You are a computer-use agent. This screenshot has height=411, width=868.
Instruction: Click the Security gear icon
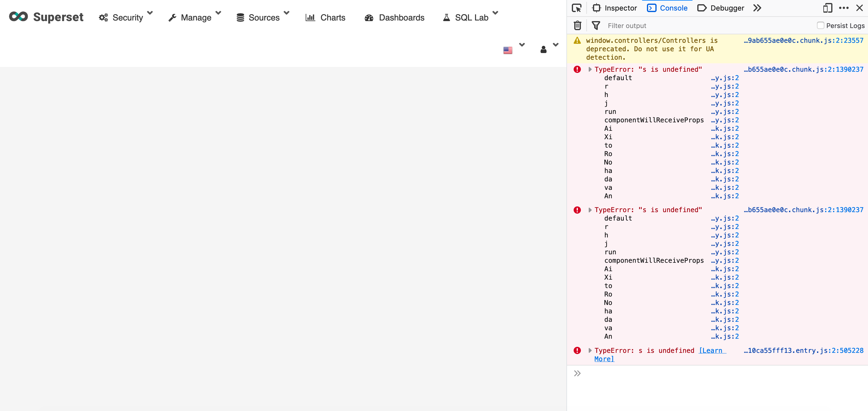(103, 17)
